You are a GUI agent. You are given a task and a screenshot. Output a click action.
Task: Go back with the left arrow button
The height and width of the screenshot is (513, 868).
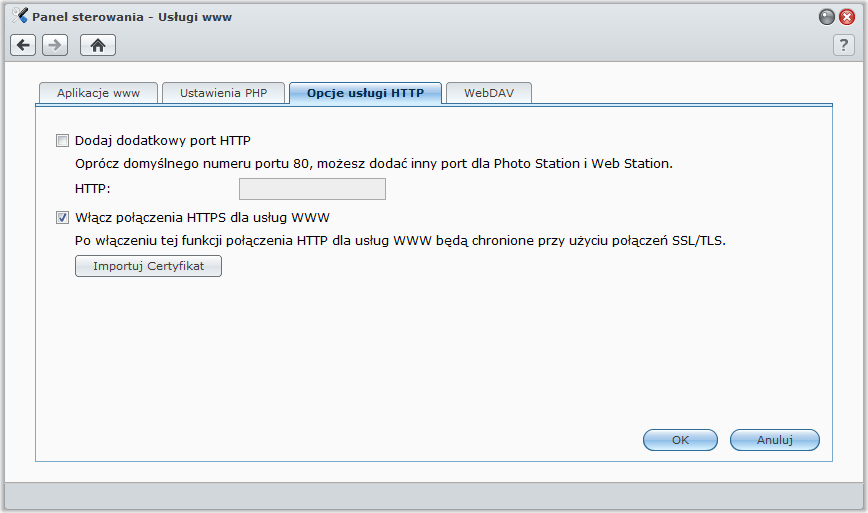pyautogui.click(x=23, y=45)
